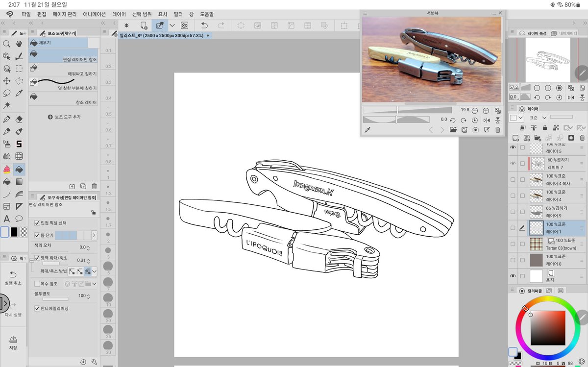
Task: Open 애니메이션 menu
Action: coord(95,14)
